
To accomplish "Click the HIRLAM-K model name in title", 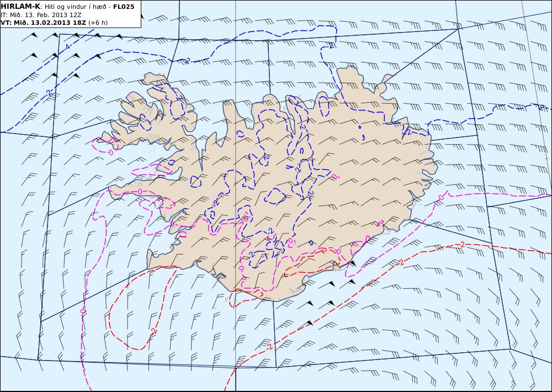I will [x=20, y=7].
